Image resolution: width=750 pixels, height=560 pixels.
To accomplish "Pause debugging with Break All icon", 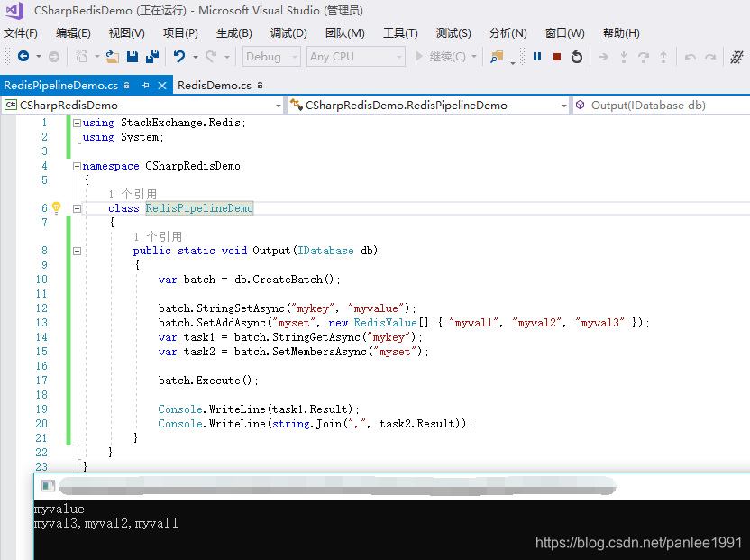I will 537,57.
